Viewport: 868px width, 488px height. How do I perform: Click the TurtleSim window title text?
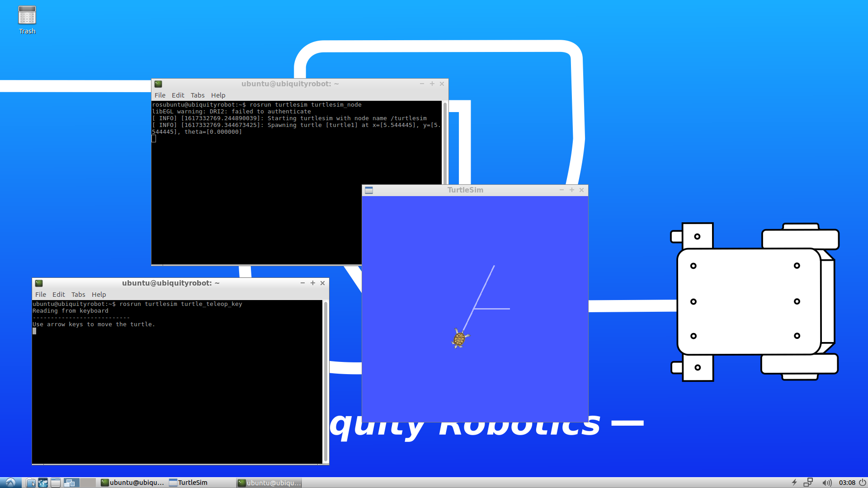click(x=465, y=190)
